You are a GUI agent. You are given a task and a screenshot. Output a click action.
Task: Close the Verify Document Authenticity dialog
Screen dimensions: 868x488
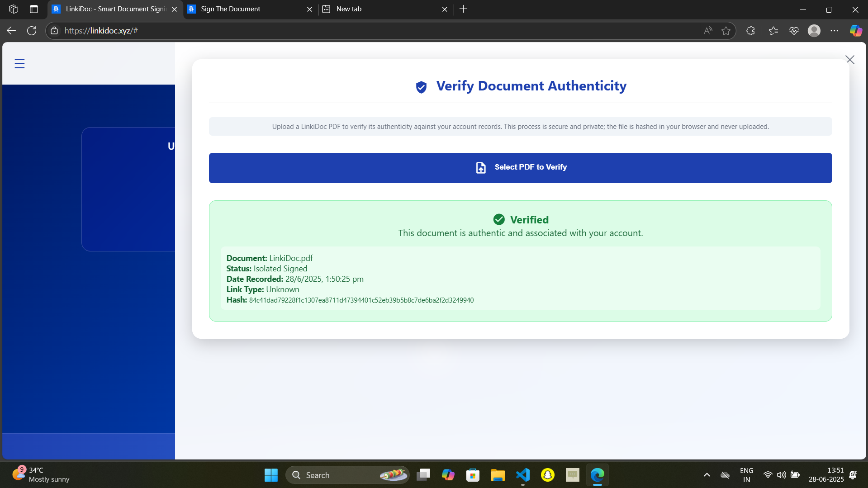[x=850, y=60]
